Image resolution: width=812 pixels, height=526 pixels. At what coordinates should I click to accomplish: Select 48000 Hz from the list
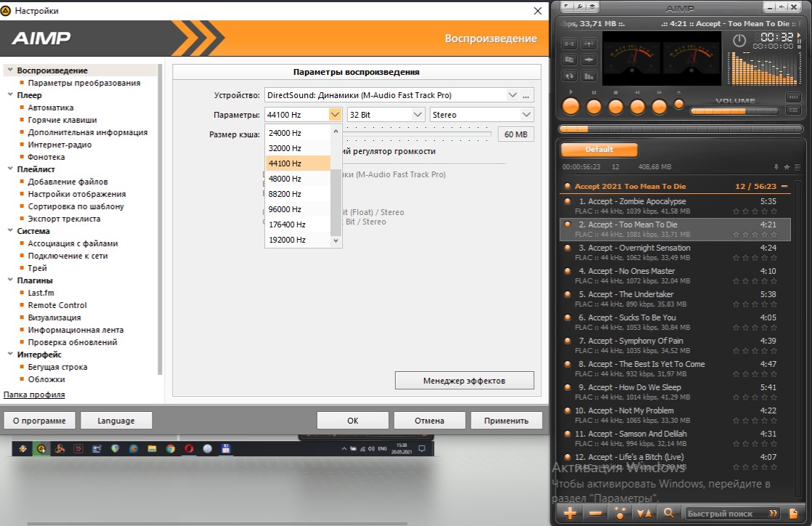click(298, 179)
